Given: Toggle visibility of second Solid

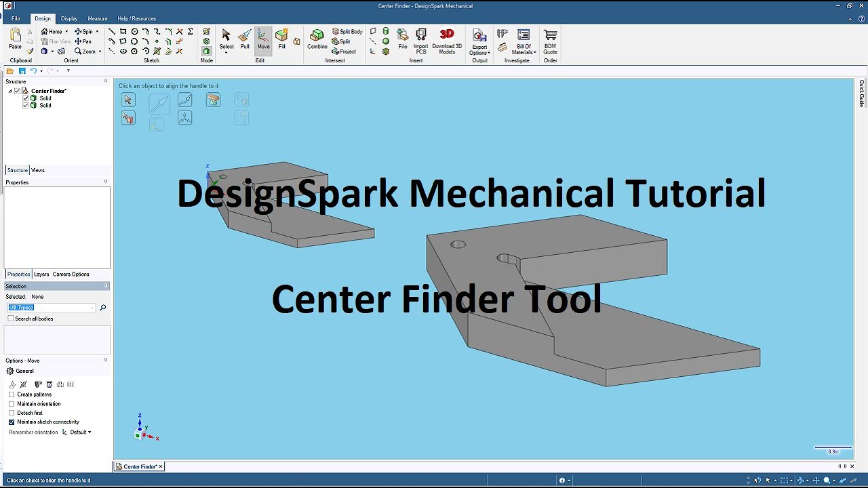Looking at the screenshot, I should click(x=26, y=106).
